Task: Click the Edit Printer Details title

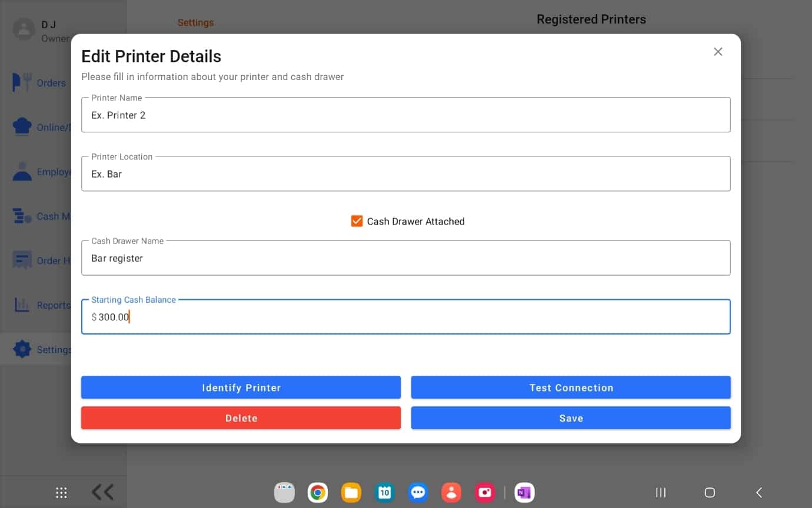Action: tap(151, 56)
